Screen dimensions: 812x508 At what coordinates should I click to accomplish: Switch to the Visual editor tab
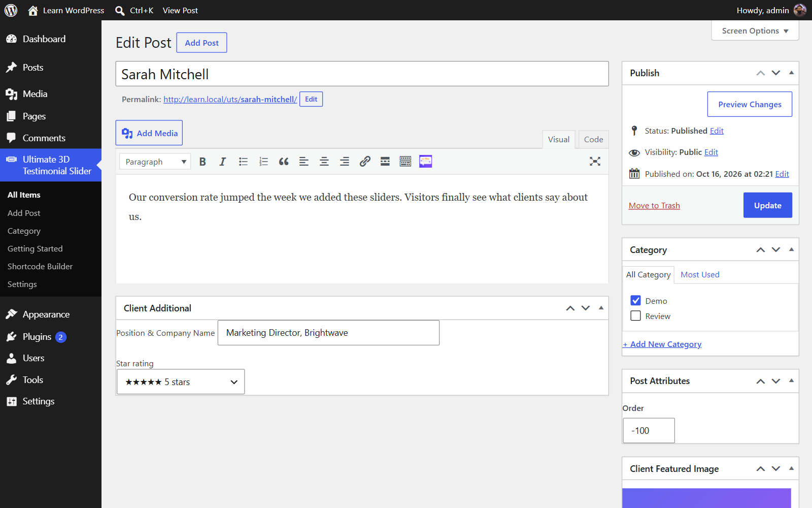[x=559, y=139]
